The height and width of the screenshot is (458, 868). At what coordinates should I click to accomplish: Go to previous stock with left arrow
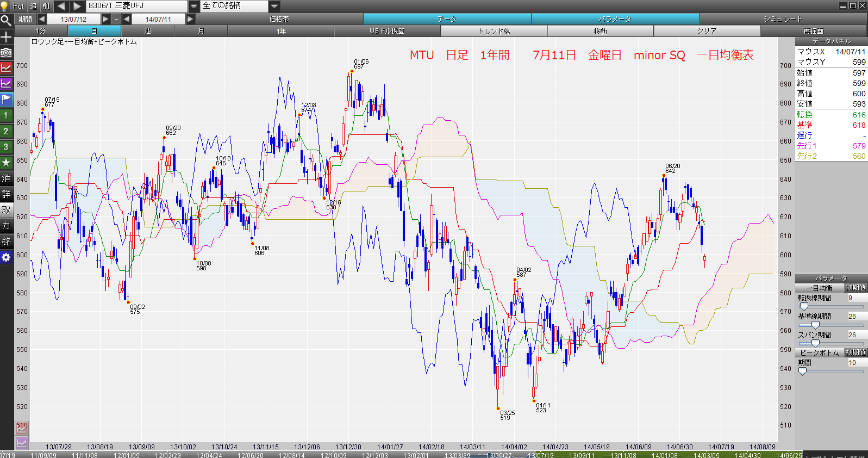pos(61,6)
